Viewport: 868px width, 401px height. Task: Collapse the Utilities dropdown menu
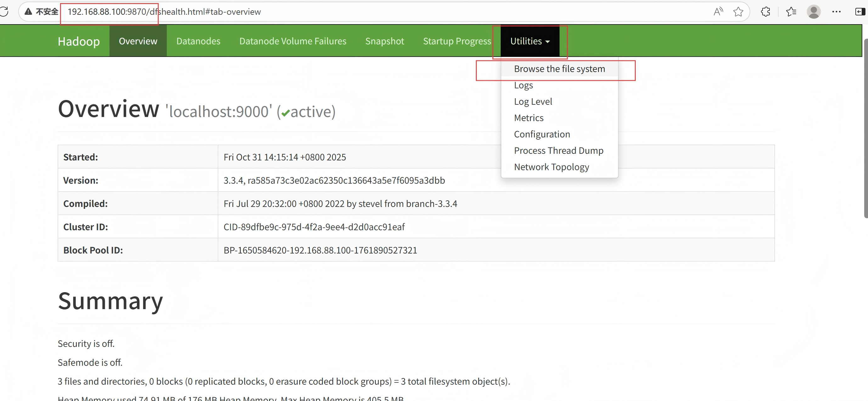coord(530,41)
